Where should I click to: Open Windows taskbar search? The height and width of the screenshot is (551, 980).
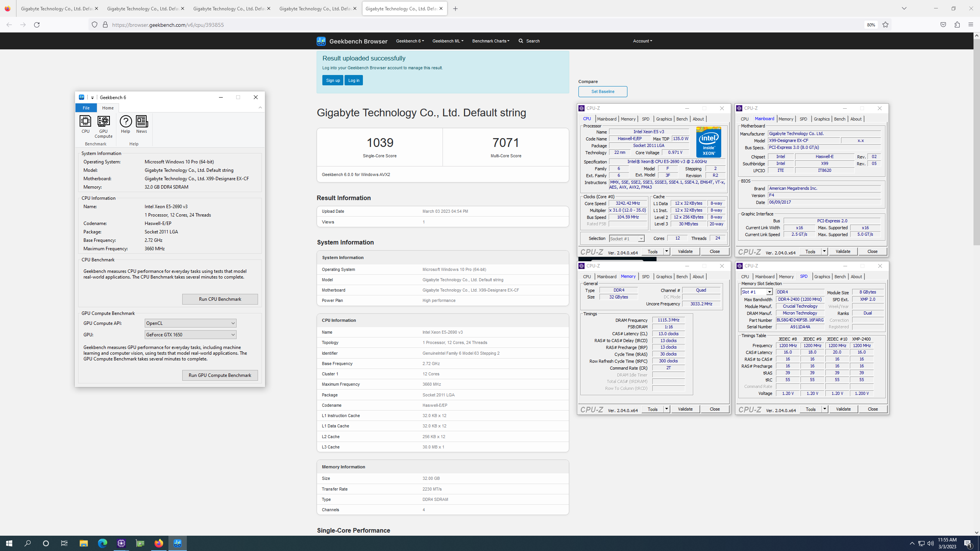pos(28,543)
